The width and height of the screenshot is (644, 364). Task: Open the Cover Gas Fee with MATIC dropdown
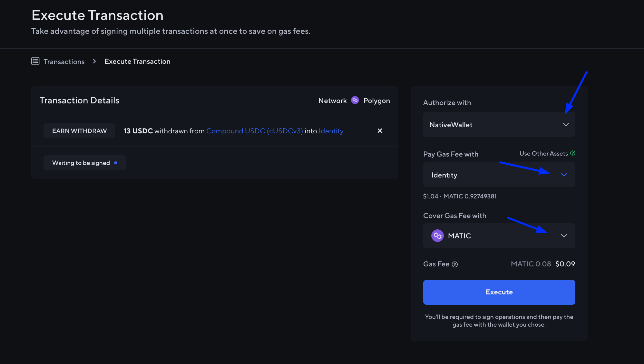point(564,235)
